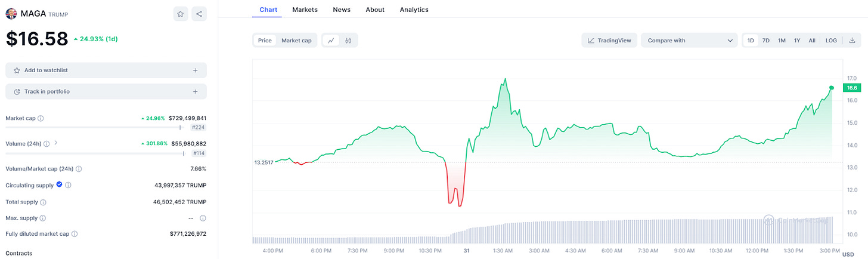The height and width of the screenshot is (259, 868).
Task: Click the Circulating supply verified badge
Action: click(x=59, y=185)
